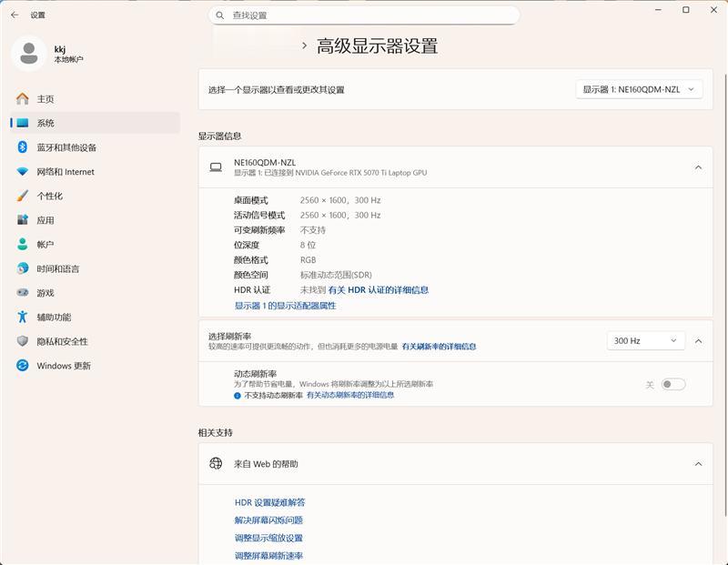Collapse the NE160QDM-NZL display information panel
This screenshot has width=728, height=565.
tap(696, 166)
